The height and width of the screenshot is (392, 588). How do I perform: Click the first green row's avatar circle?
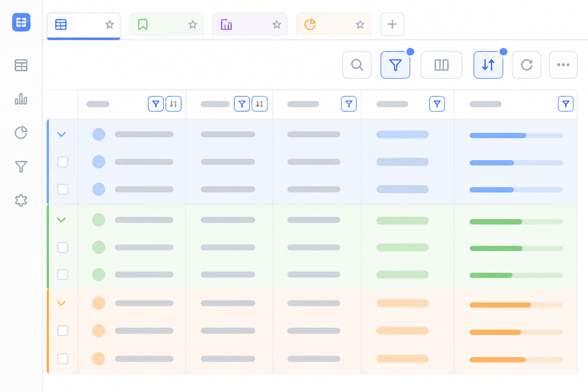tap(99, 220)
